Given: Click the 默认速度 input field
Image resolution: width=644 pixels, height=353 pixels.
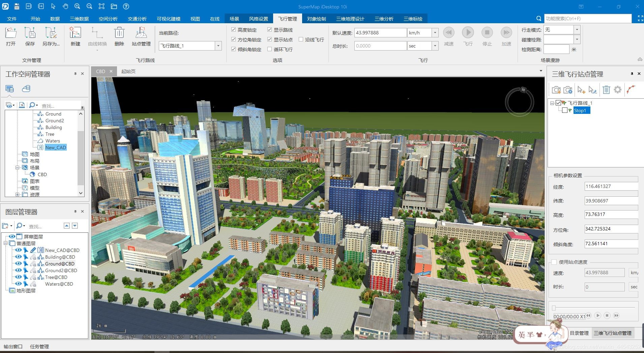Looking at the screenshot, I should click(380, 33).
